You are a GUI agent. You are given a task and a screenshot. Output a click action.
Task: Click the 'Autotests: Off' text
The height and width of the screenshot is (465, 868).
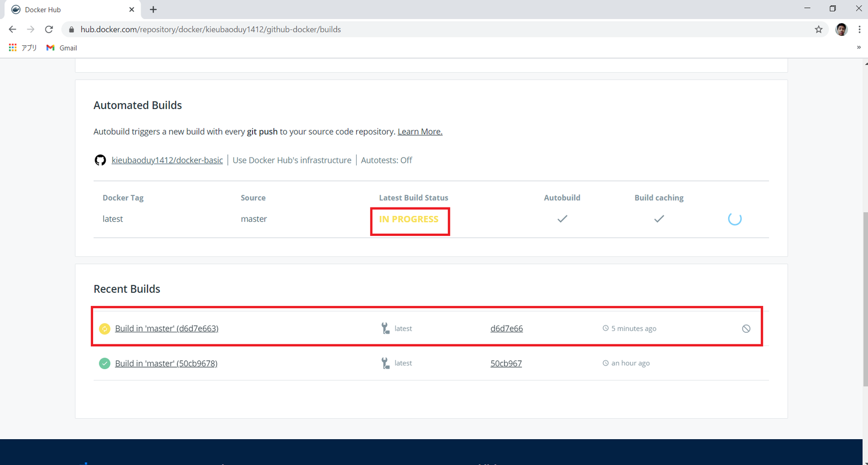click(387, 160)
